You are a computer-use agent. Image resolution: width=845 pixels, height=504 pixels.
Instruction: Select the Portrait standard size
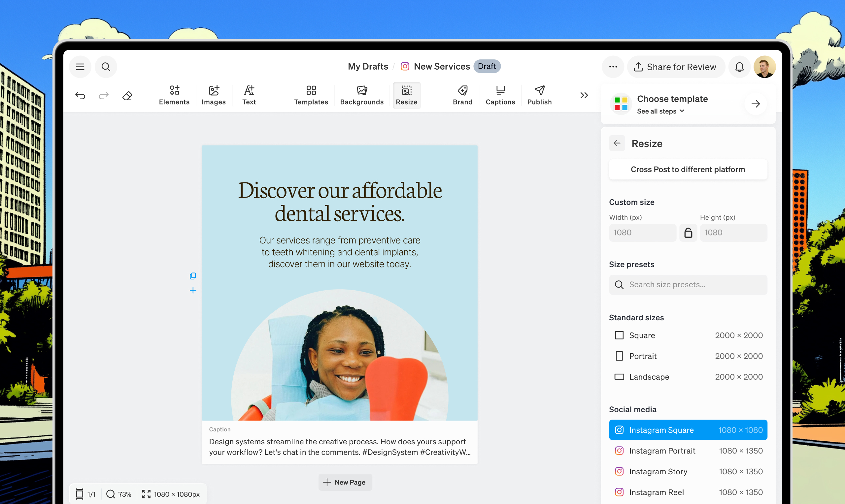point(688,356)
